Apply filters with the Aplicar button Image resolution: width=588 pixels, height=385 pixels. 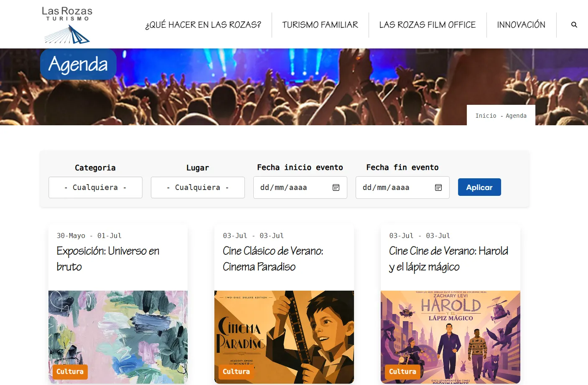coord(479,187)
